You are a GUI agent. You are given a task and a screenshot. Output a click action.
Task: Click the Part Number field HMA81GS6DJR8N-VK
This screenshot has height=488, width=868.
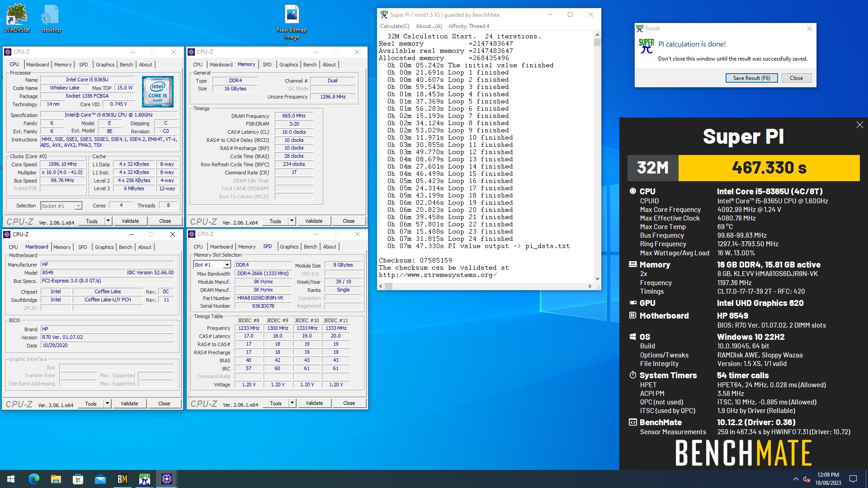pos(263,298)
